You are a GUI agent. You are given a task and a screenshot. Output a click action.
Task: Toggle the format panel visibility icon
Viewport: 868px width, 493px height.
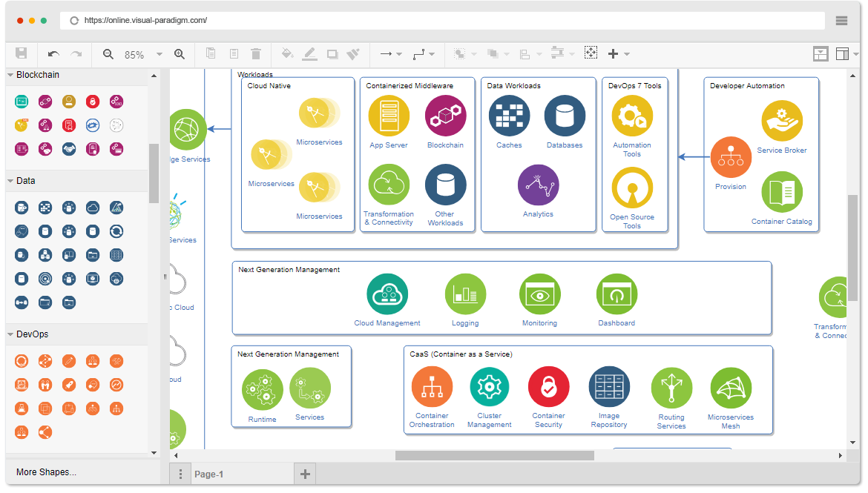tap(844, 53)
